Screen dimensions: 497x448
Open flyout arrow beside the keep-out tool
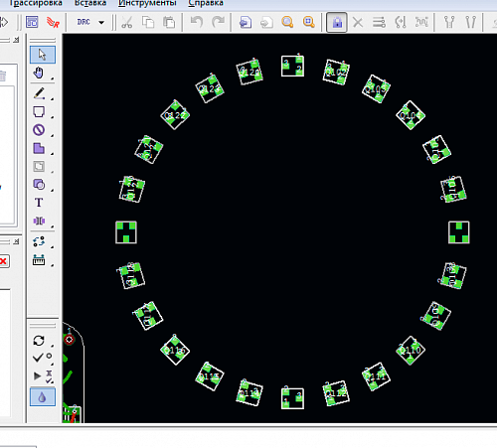[53, 135]
